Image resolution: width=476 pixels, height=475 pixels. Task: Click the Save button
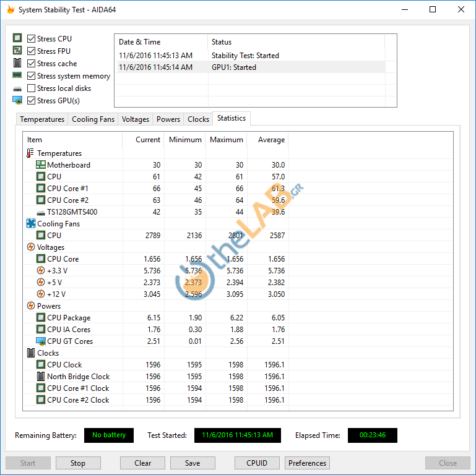193,463
